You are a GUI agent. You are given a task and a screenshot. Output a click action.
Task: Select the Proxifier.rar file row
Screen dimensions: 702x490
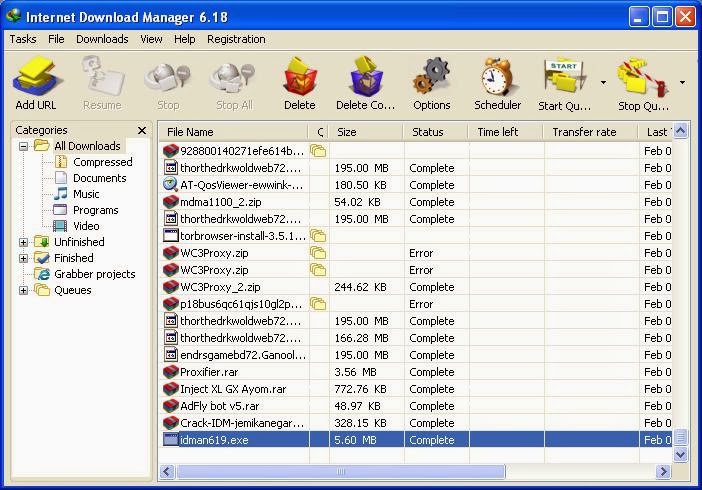point(416,372)
